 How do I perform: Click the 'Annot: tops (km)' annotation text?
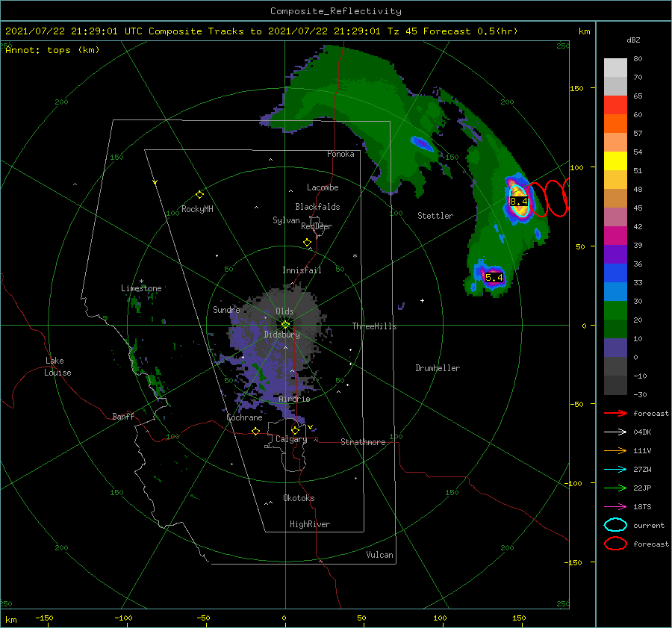pyautogui.click(x=52, y=50)
